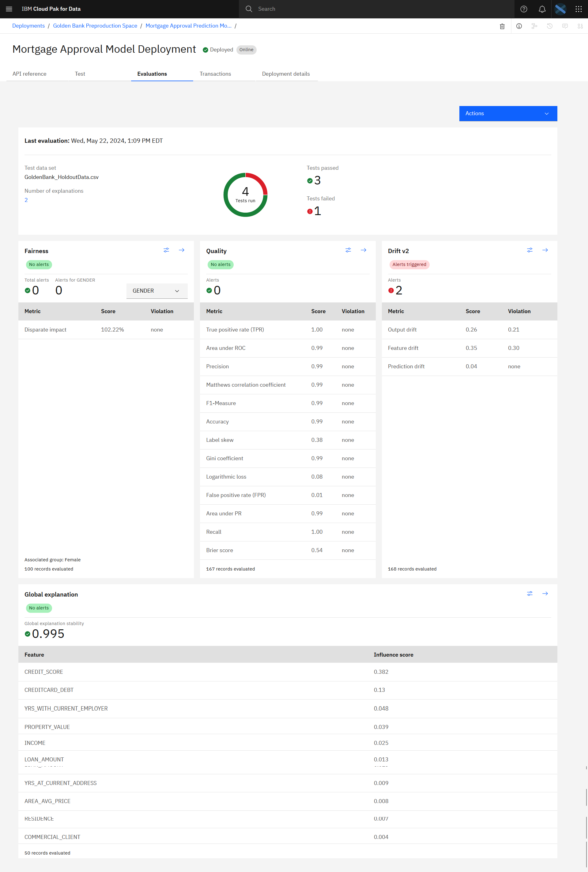The image size is (588, 872).
Task: Click the Tests failed count 1
Action: click(318, 211)
